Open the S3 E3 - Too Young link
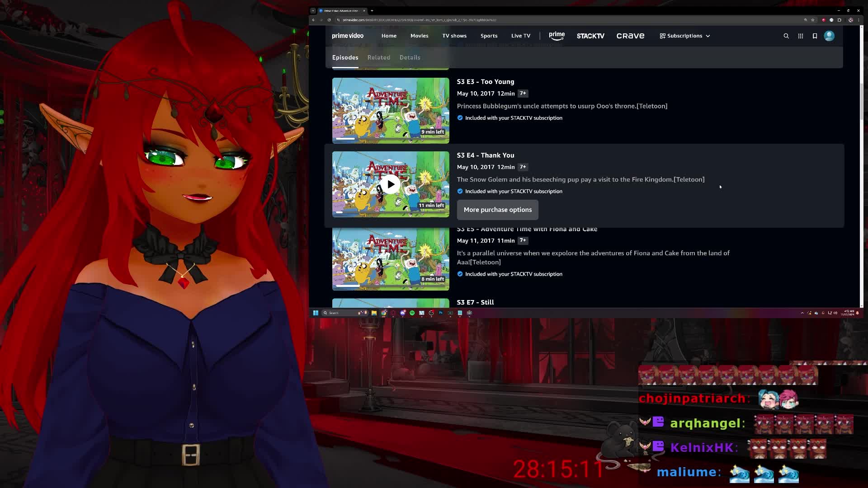Image resolution: width=868 pixels, height=488 pixels. (485, 82)
